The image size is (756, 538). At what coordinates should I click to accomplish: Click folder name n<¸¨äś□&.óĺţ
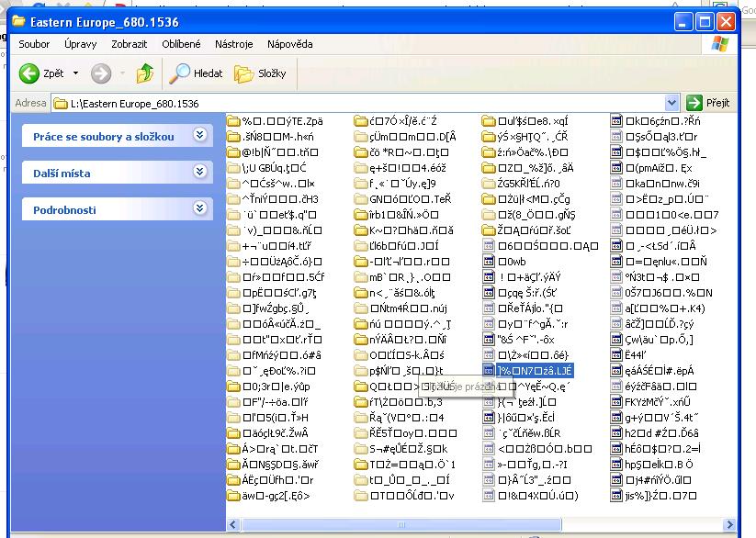point(402,293)
